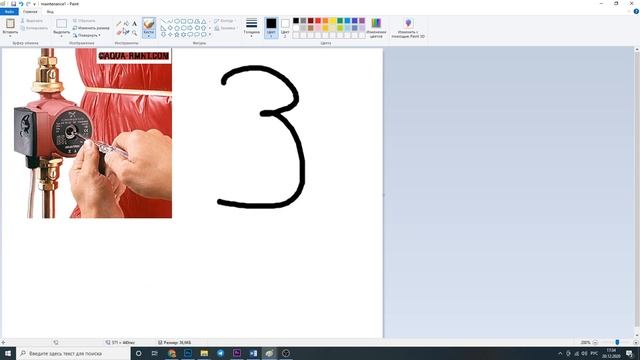Click the vertical scrollbar of canvas area
This screenshot has height=360, width=640.
click(637, 192)
